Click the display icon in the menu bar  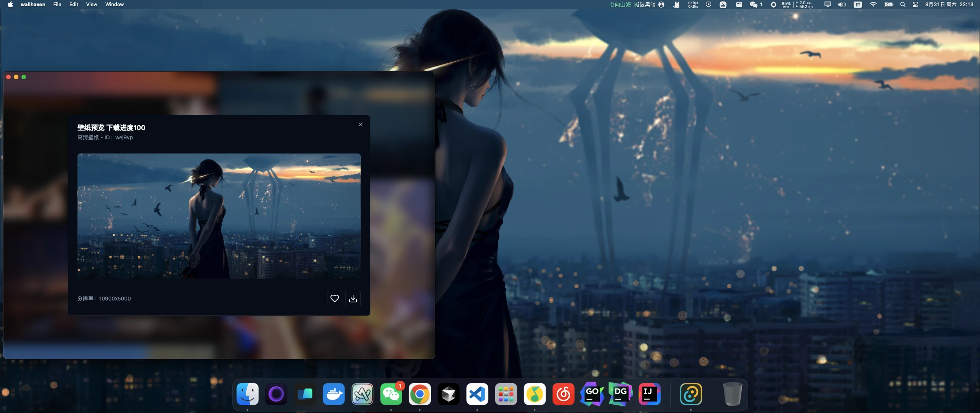tap(828, 5)
